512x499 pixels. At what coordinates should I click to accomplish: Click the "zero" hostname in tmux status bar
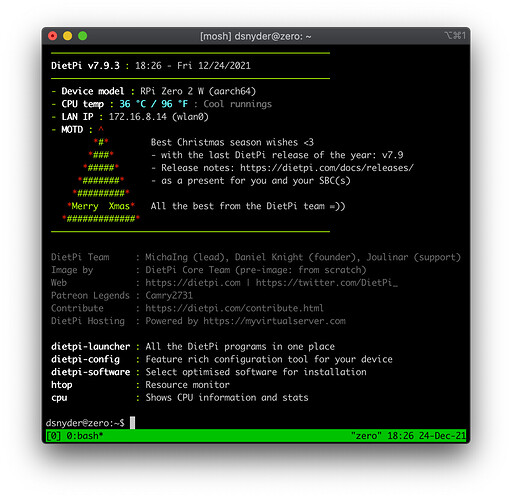(366, 436)
